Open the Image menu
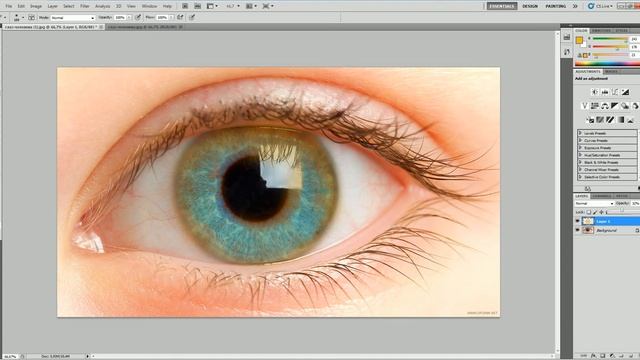The width and height of the screenshot is (640, 360). (36, 6)
